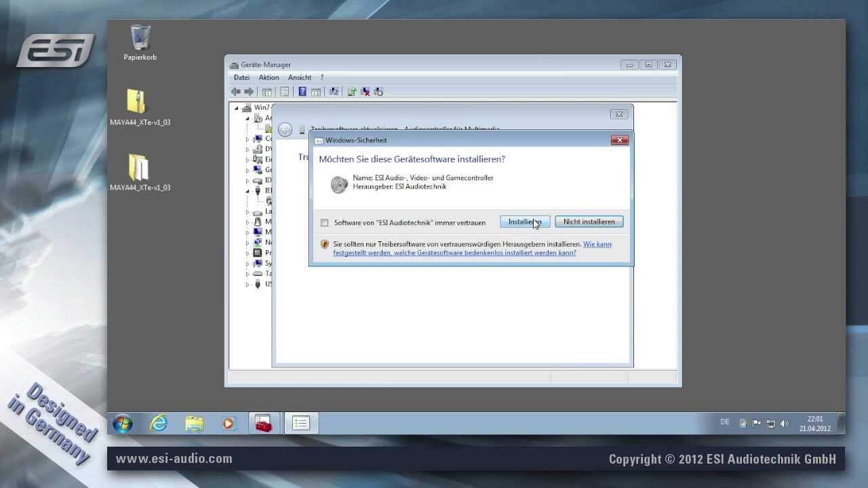Click the uninstall device icon with red X

[366, 91]
